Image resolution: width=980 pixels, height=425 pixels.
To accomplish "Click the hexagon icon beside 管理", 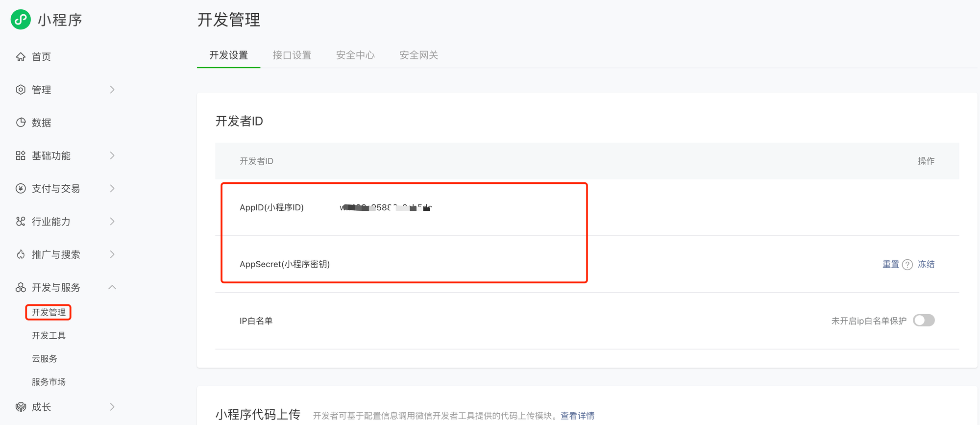I will pos(21,90).
